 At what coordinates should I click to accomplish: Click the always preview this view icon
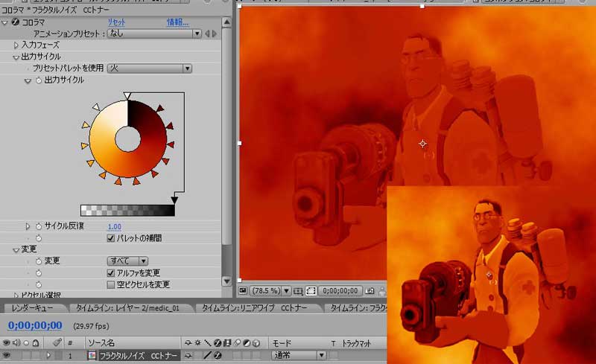(243, 290)
